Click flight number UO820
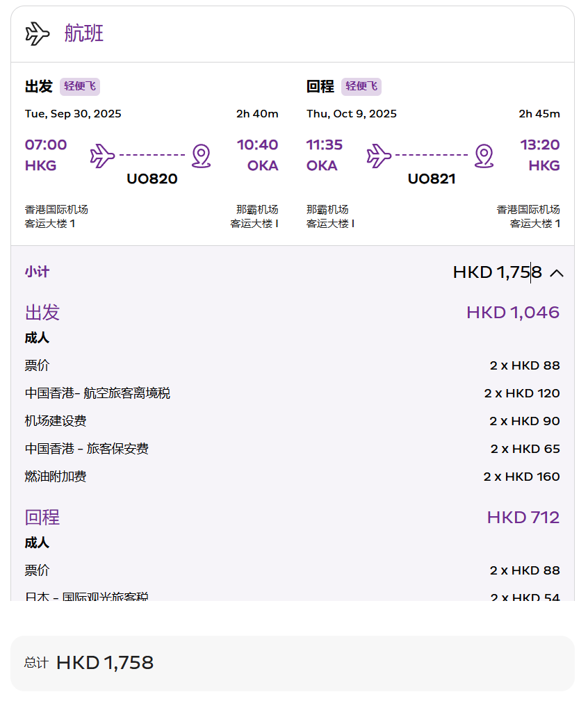The image size is (588, 701). [152, 179]
